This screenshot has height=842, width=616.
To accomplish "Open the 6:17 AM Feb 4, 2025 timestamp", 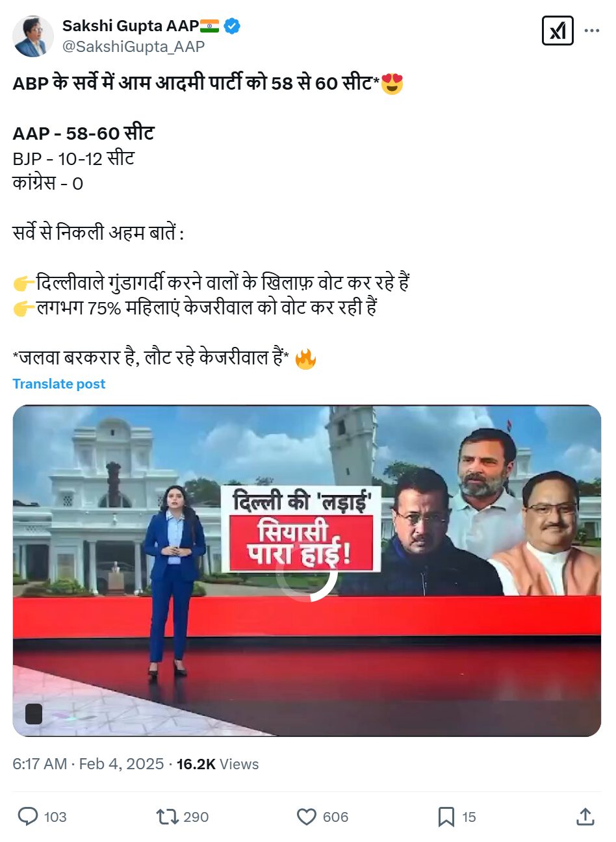I will tap(88, 764).
